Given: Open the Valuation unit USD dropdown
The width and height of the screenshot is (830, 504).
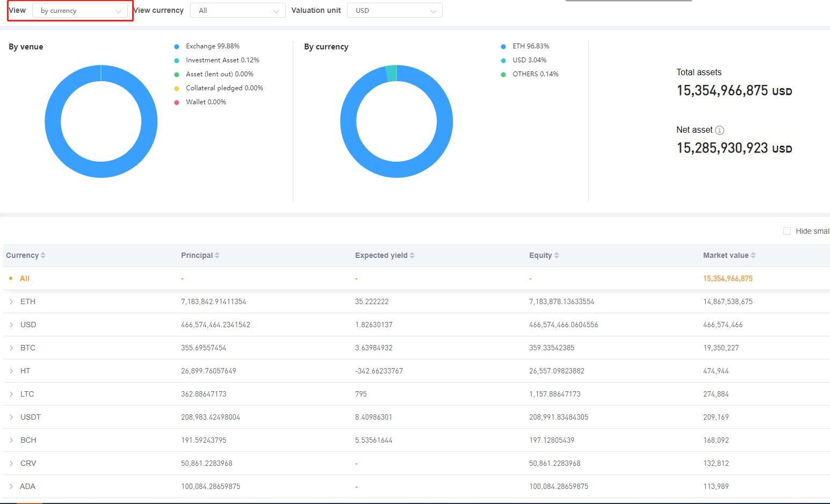Looking at the screenshot, I should (395, 11).
